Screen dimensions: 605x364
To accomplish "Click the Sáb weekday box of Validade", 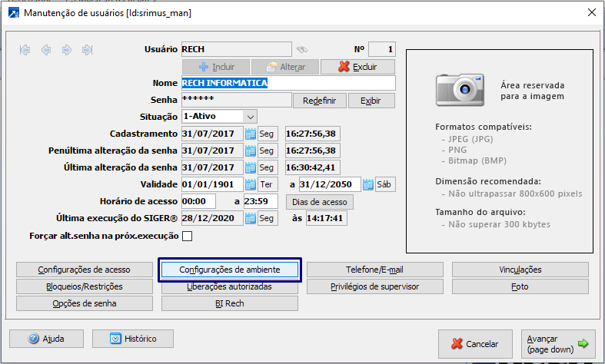I will tap(385, 185).
